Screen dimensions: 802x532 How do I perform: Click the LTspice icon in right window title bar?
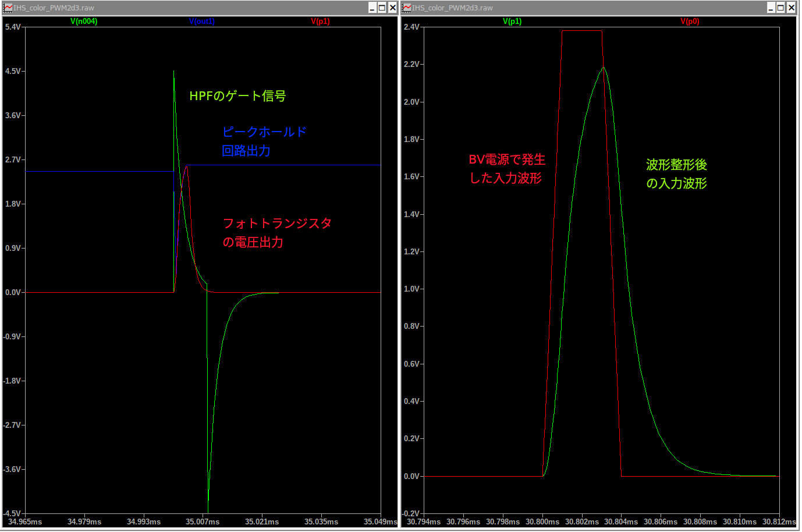coord(407,8)
